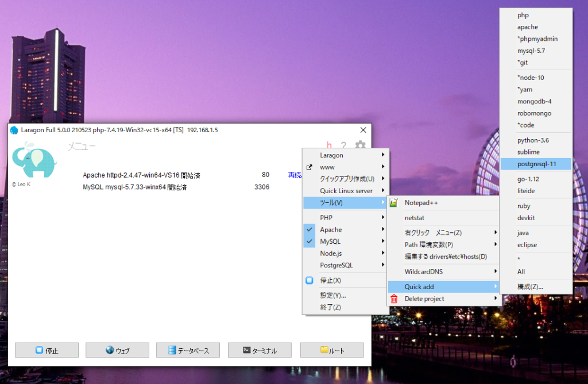Screen dimensions: 588x384
Task: Select netstat from Tools submenu
Action: click(x=444, y=218)
